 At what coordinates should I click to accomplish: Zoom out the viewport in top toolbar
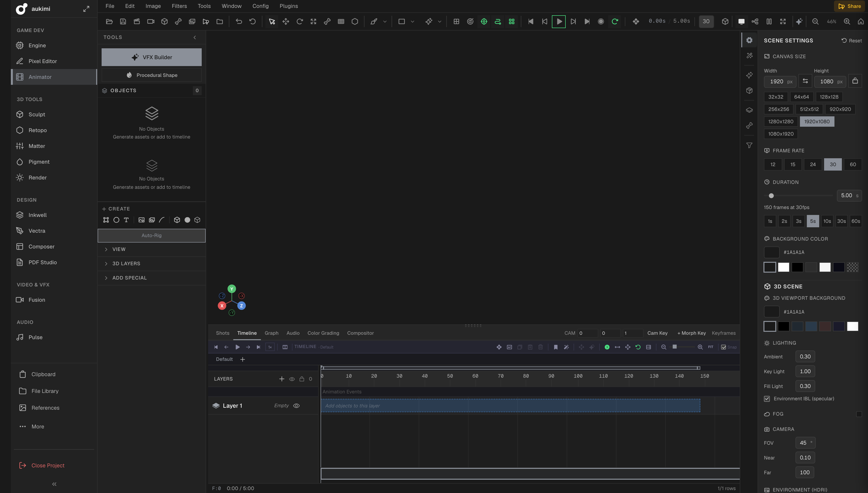[815, 21]
